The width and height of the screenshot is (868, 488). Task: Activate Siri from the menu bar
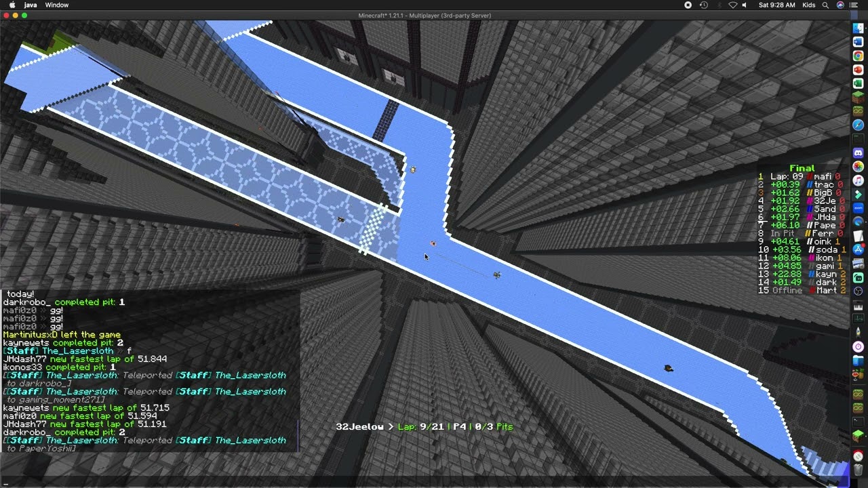(840, 5)
